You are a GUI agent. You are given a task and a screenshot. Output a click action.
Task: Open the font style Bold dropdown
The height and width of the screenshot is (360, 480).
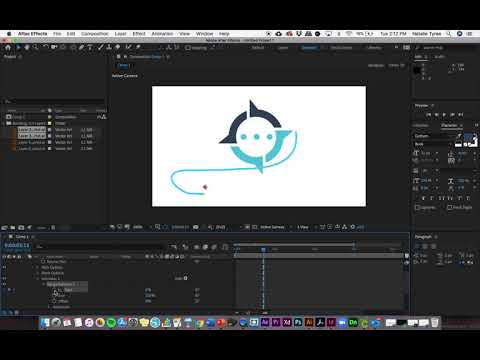click(433, 144)
